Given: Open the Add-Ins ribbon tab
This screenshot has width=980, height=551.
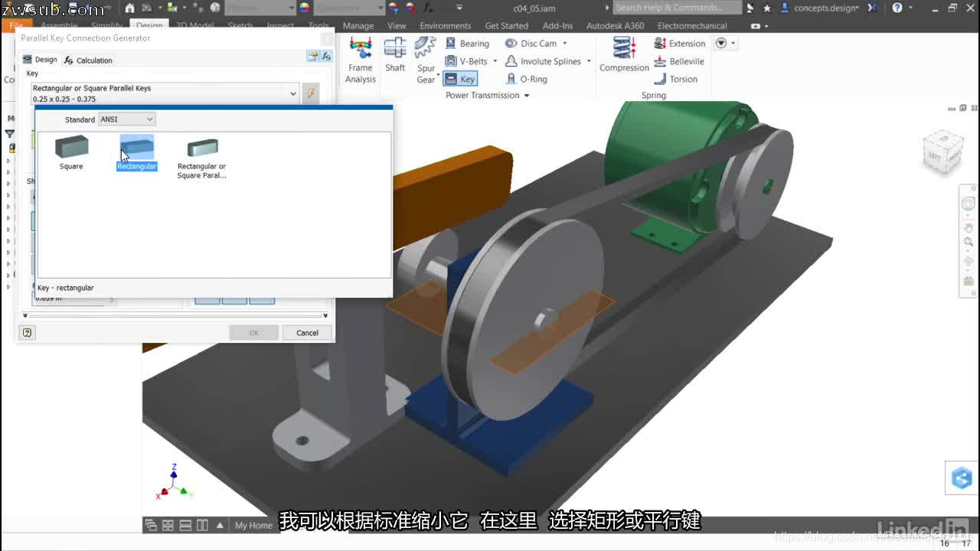Looking at the screenshot, I should (x=557, y=26).
